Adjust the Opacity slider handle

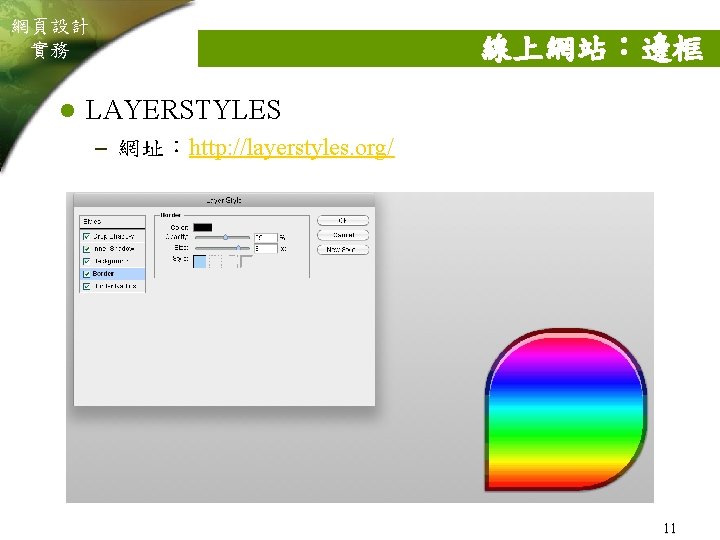click(225, 237)
